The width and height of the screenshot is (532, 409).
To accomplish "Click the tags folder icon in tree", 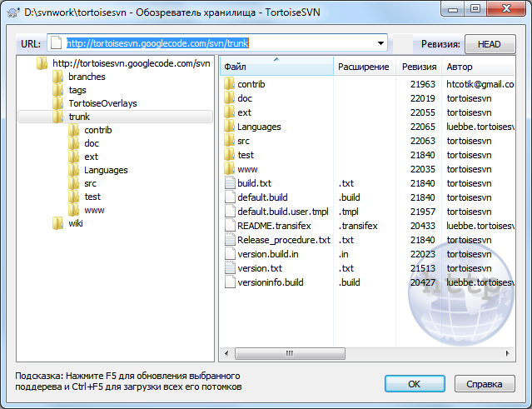I will pos(58,90).
